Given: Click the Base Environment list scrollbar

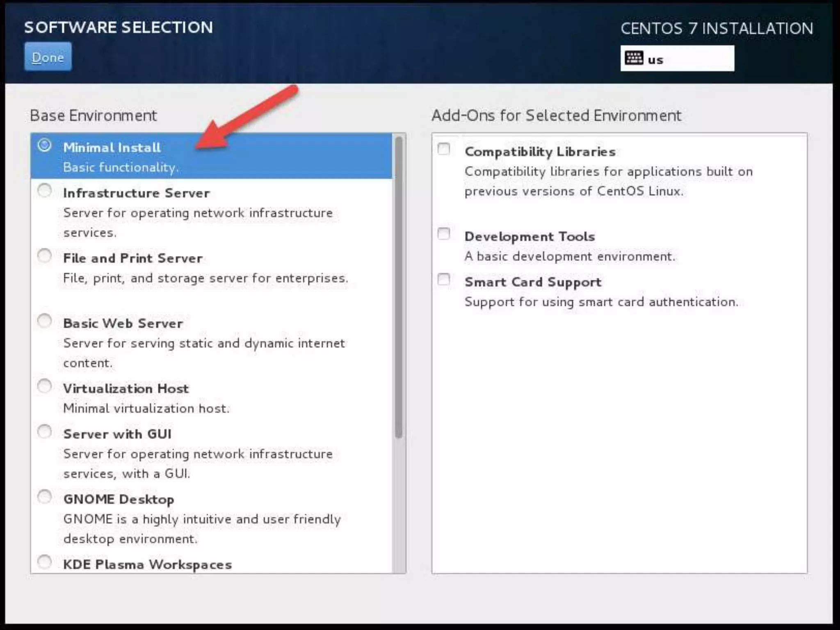Looking at the screenshot, I should tap(399, 287).
